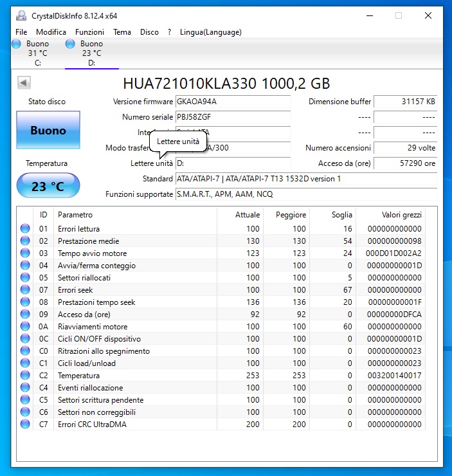Click status orb for Avvia/ferma conteggio
452x476 pixels.
point(25,265)
